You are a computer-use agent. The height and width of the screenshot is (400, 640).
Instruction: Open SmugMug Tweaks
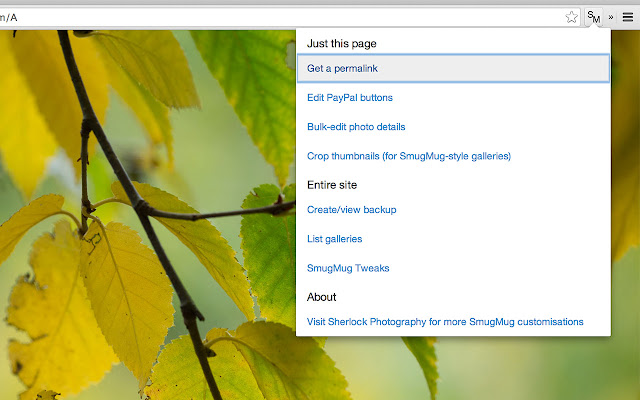tap(348, 268)
